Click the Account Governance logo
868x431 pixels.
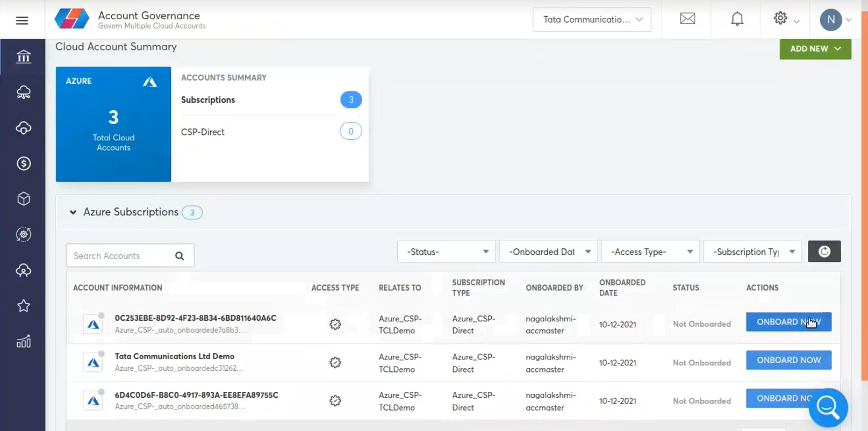72,19
